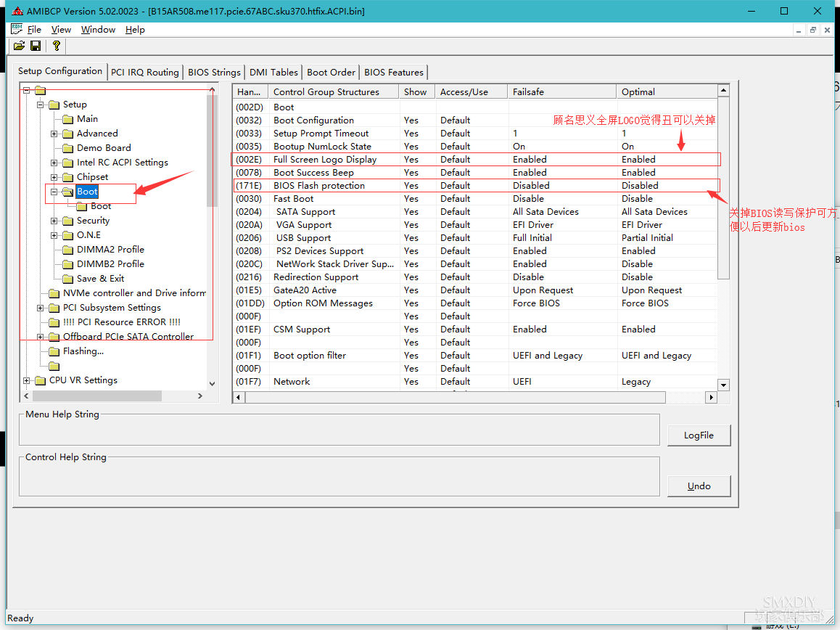Click the Save & Exit folder icon
The width and height of the screenshot is (840, 630).
(x=68, y=279)
